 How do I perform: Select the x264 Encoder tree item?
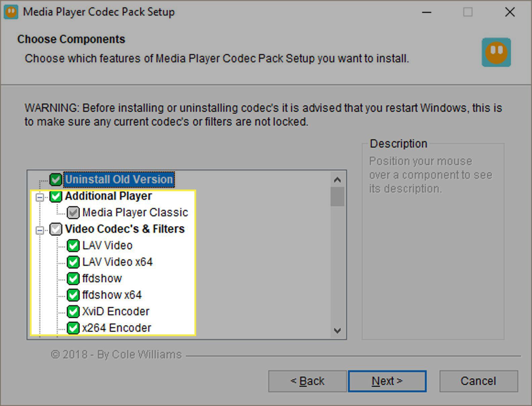pos(117,328)
